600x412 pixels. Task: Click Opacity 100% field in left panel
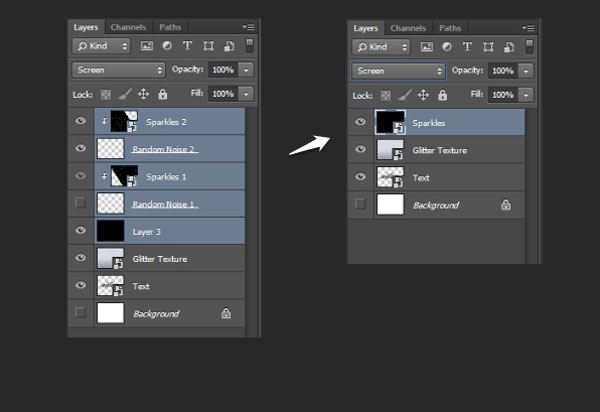pos(223,70)
